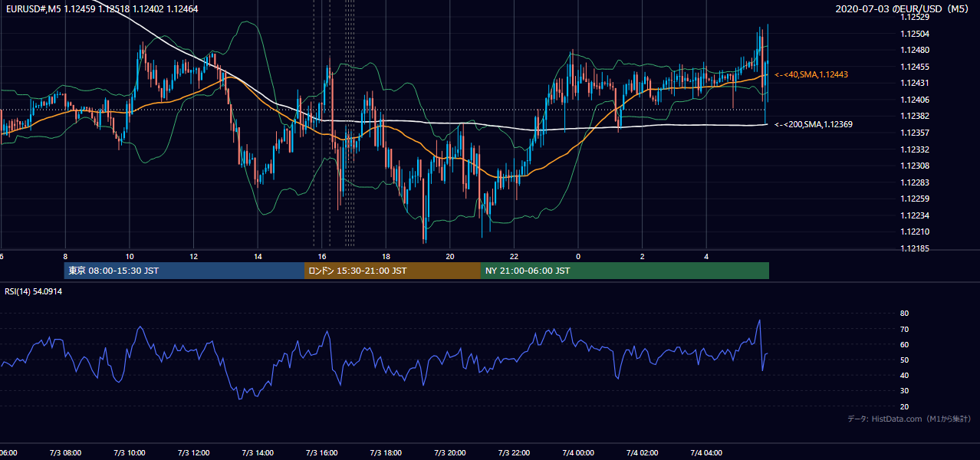This screenshot has height=460, width=980.
Task: Click the 2020-07-03 EUR/USD (M5) title
Action: (903, 9)
